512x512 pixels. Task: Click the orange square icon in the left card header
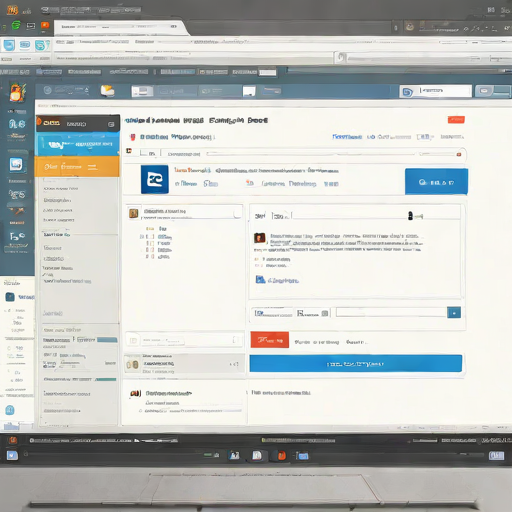(x=134, y=213)
